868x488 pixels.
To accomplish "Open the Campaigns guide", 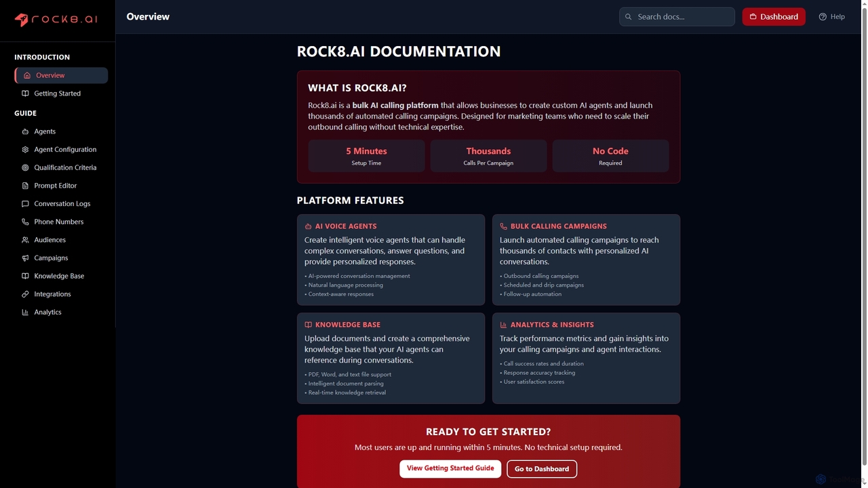I will pyautogui.click(x=61, y=258).
